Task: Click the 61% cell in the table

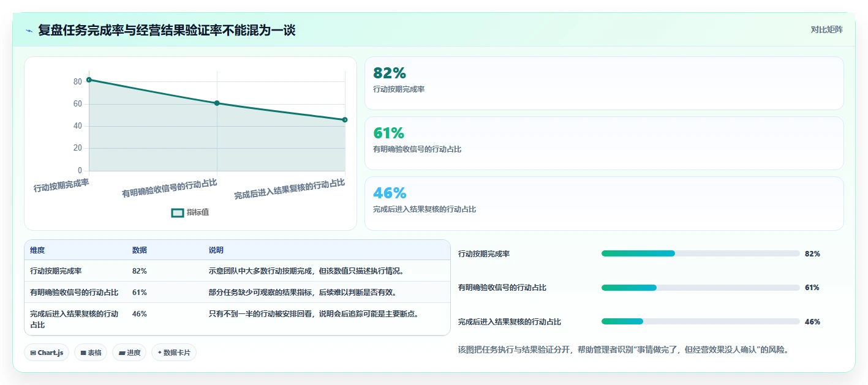Action: tap(140, 292)
